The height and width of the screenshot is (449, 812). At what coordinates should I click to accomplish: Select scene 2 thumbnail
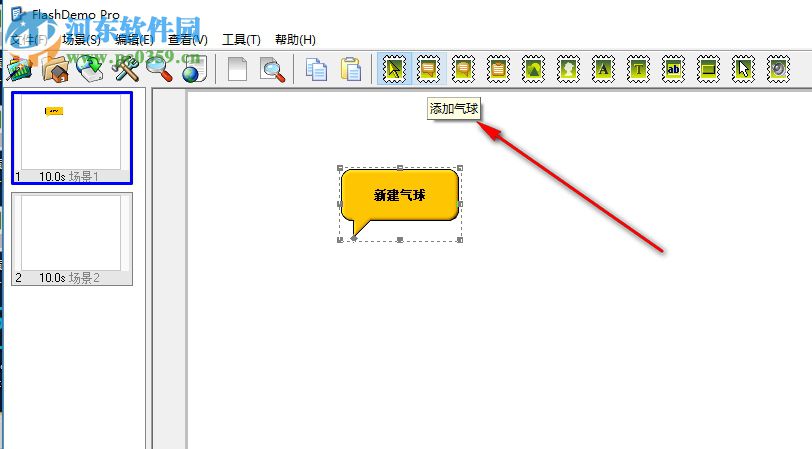pyautogui.click(x=72, y=239)
